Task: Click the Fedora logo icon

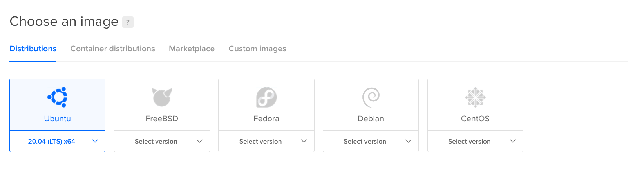Action: [x=266, y=97]
